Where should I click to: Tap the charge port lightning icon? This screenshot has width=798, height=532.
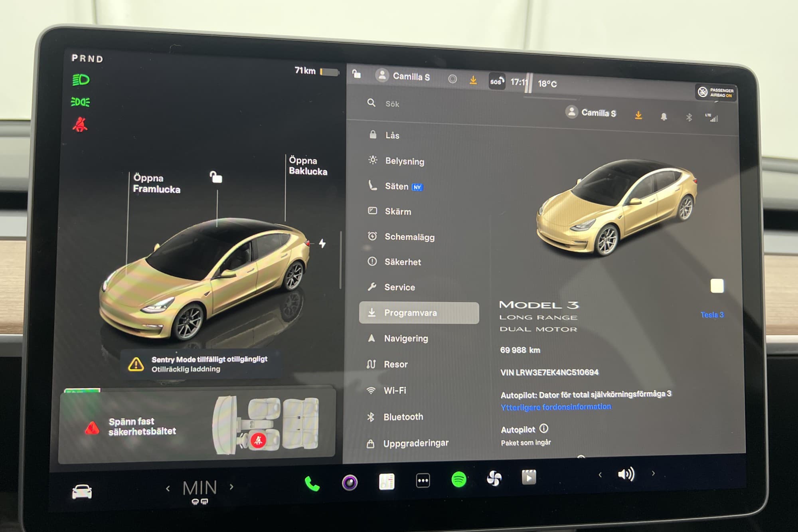(322, 243)
